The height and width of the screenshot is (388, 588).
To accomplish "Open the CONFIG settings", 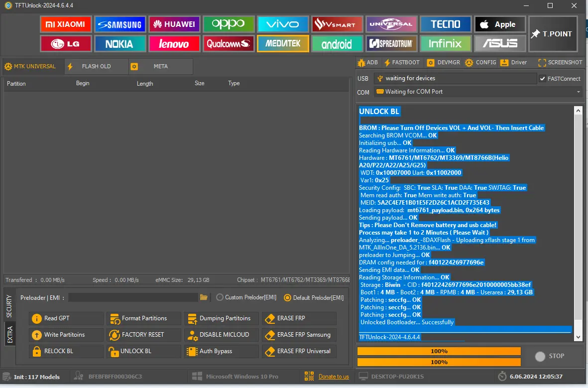I will (x=481, y=63).
